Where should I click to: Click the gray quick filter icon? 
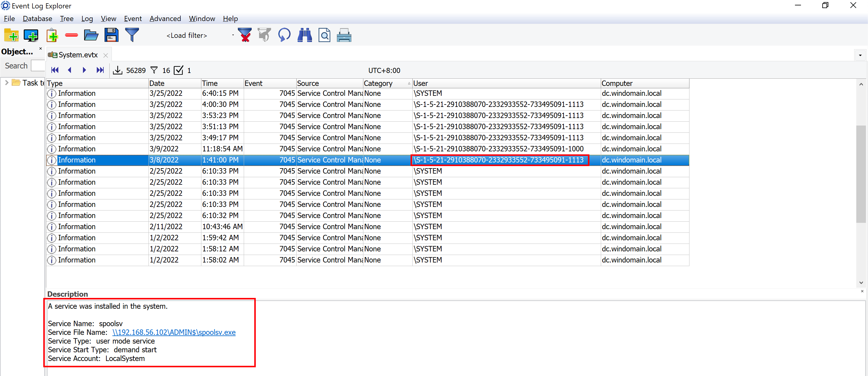(x=264, y=35)
